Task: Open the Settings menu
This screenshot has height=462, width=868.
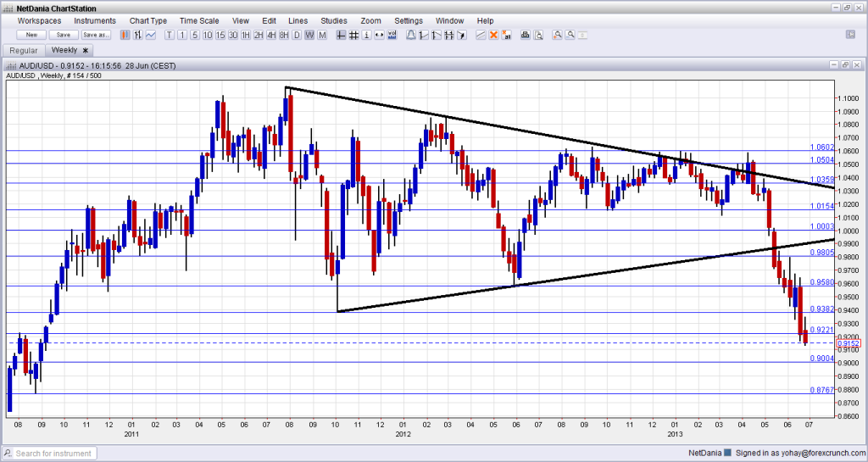Action: (409, 20)
